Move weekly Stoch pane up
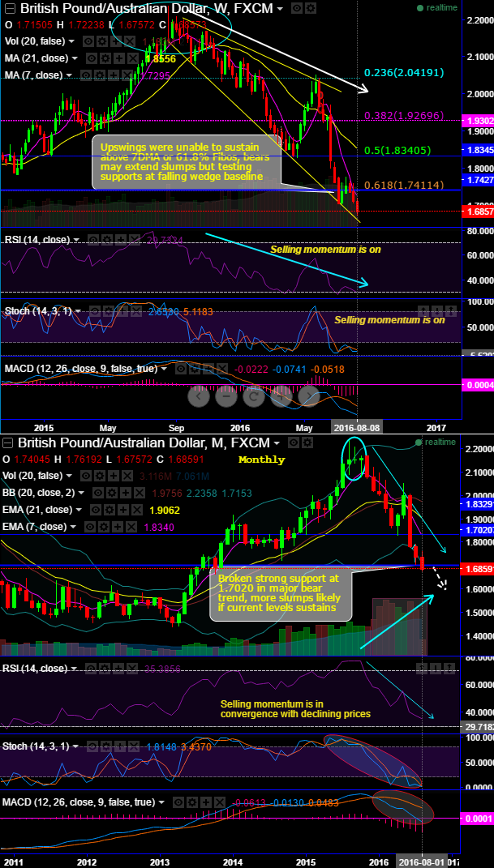 [x=423, y=311]
